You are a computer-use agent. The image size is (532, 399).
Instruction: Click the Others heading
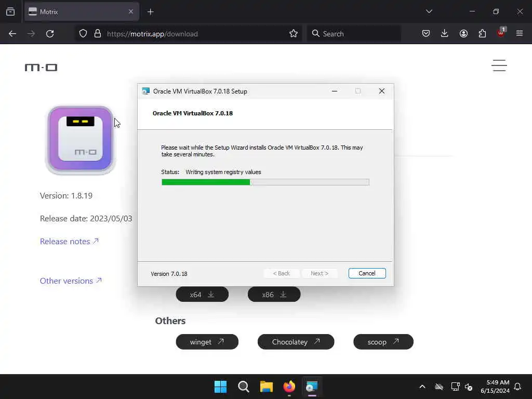click(x=170, y=321)
